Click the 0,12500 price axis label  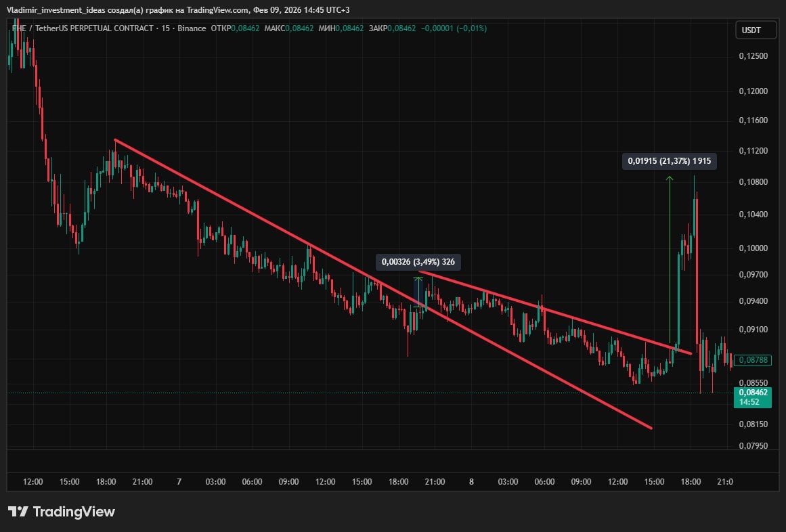pos(753,56)
